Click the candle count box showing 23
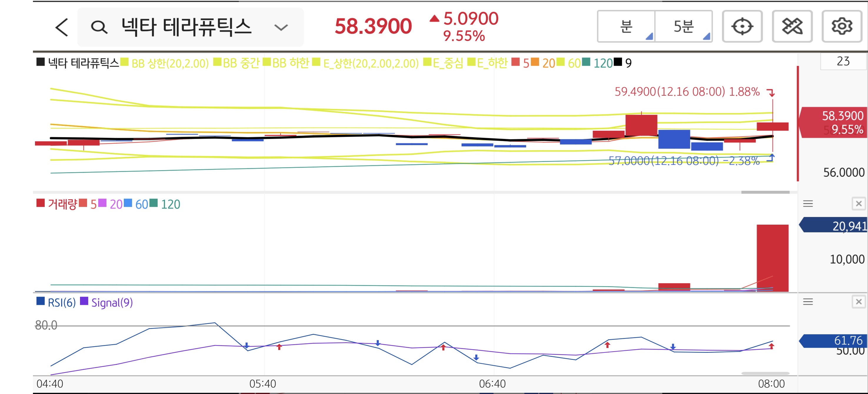The image size is (868, 394). tap(843, 61)
